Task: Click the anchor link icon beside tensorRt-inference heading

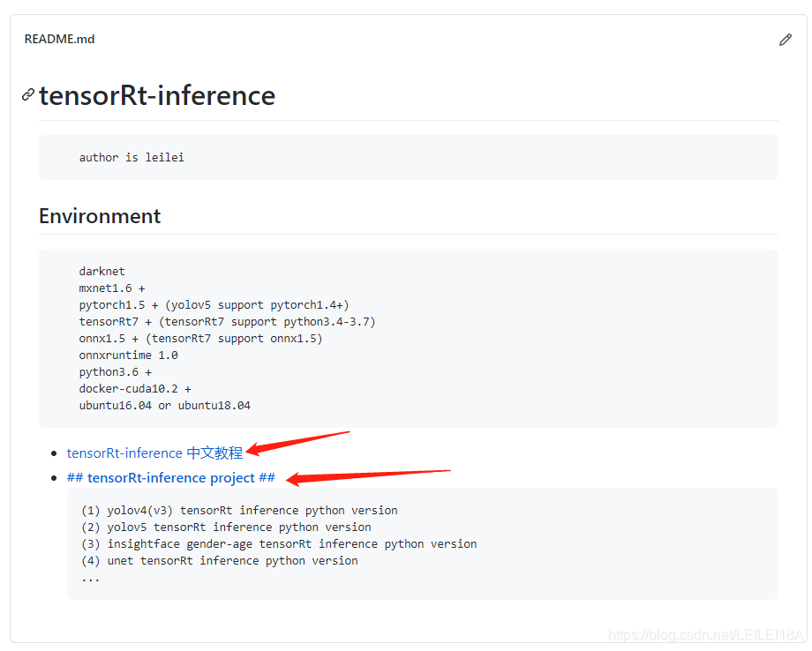Action: click(x=28, y=95)
